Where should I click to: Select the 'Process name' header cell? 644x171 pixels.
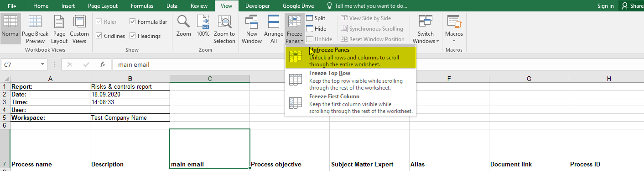point(50,149)
